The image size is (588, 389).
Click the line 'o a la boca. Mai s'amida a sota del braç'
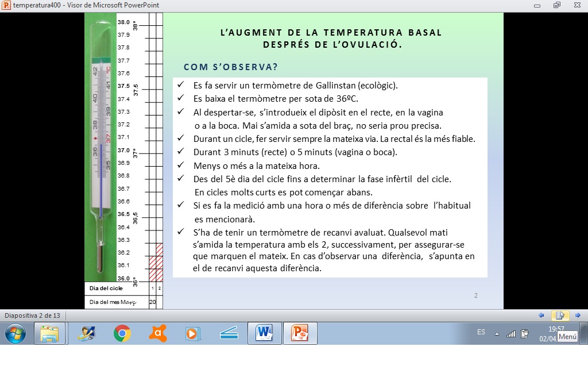tap(318, 126)
